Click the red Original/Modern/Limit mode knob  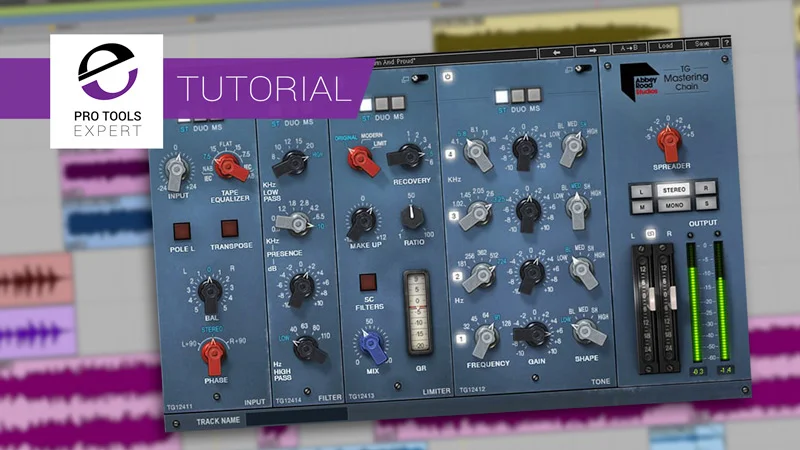pos(361,160)
